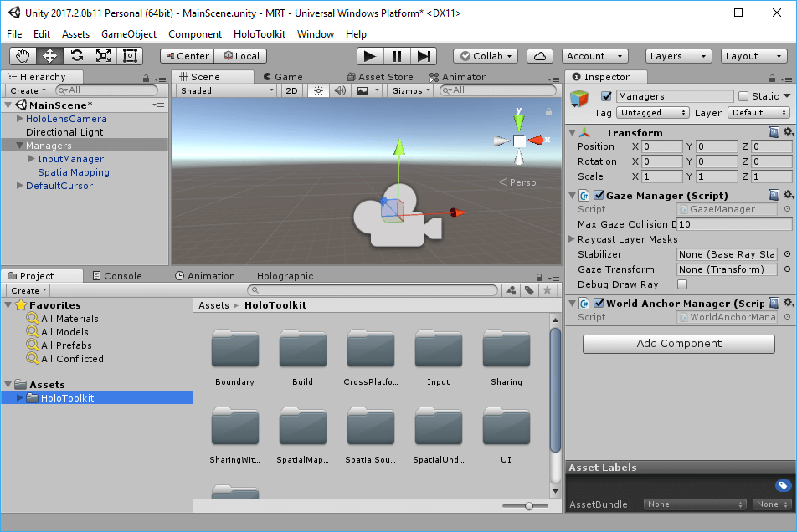Click the Create button in Project panel

pyautogui.click(x=28, y=290)
